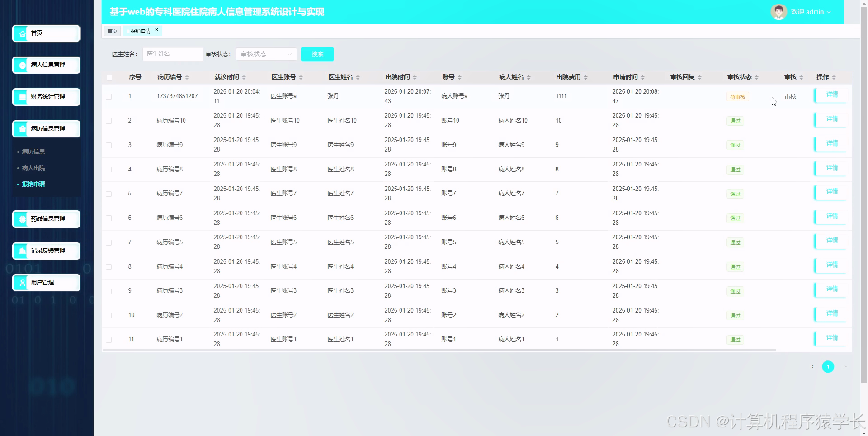Click the 药品信息管理 sidebar icon
Image resolution: width=868 pixels, height=436 pixels.
(x=22, y=219)
